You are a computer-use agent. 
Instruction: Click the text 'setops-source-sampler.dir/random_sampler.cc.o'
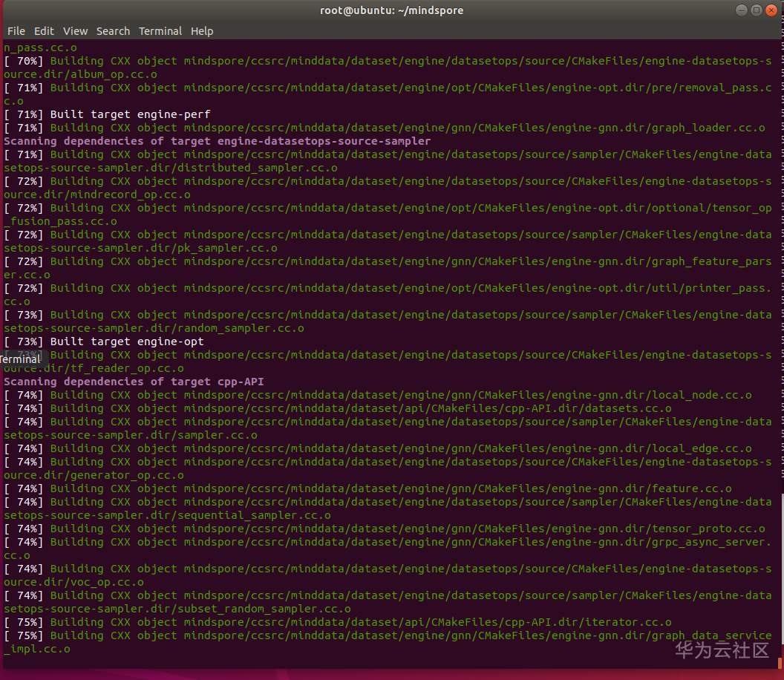[154, 329]
